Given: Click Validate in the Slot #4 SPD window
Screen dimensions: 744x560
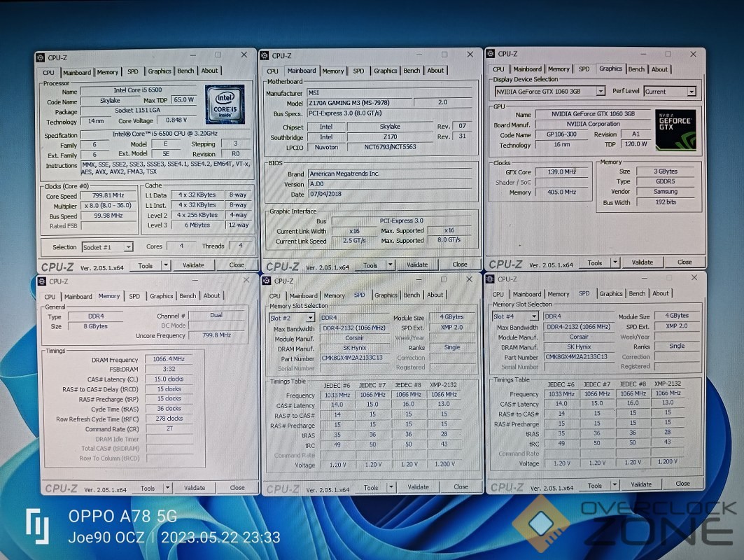Looking at the screenshot, I should pos(641,484).
